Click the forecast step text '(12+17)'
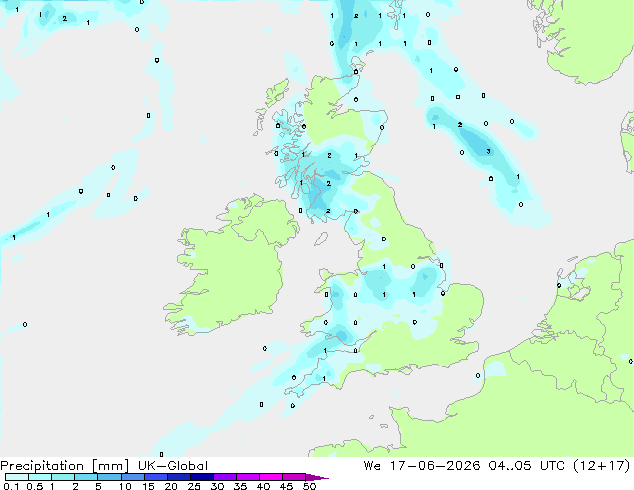634x490 pixels. (602, 466)
